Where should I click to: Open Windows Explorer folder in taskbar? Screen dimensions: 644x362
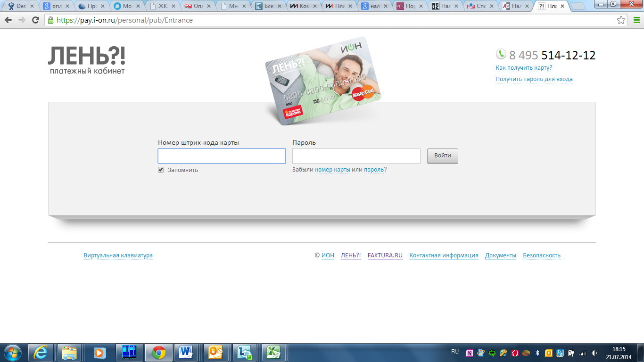click(x=70, y=352)
